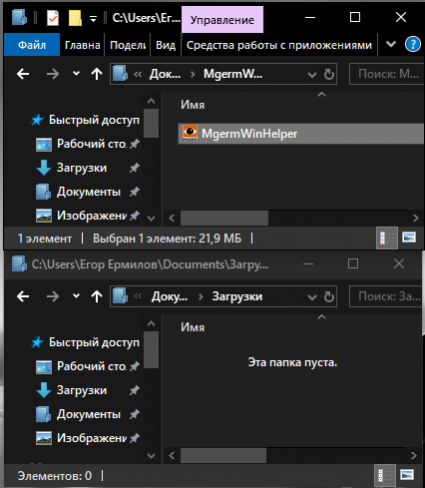Open the Файл menu
The height and width of the screenshot is (488, 425).
click(x=32, y=45)
